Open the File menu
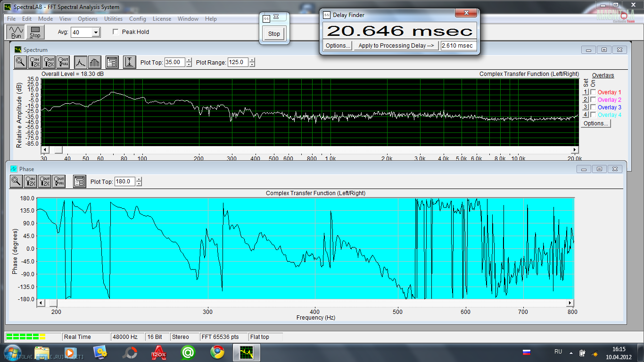Viewport: 644px width, 362px height. 12,19
